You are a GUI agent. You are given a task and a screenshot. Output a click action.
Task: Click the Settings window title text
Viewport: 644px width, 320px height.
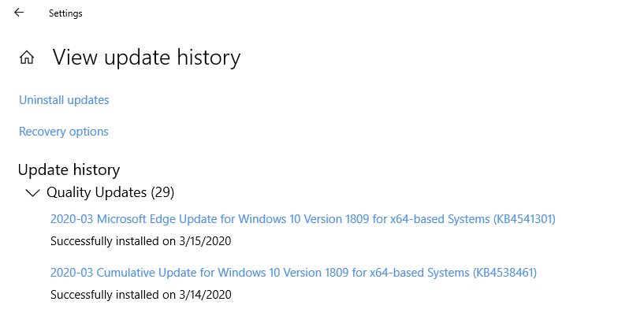tap(65, 13)
